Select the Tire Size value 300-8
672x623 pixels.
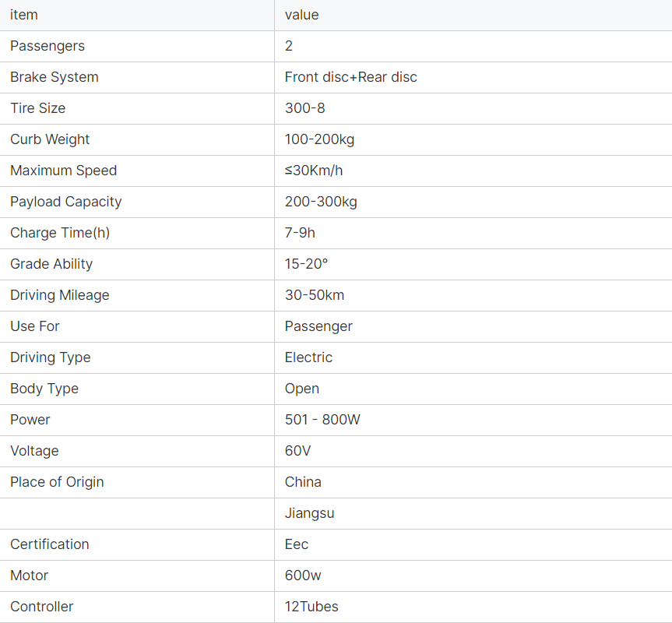coord(304,108)
